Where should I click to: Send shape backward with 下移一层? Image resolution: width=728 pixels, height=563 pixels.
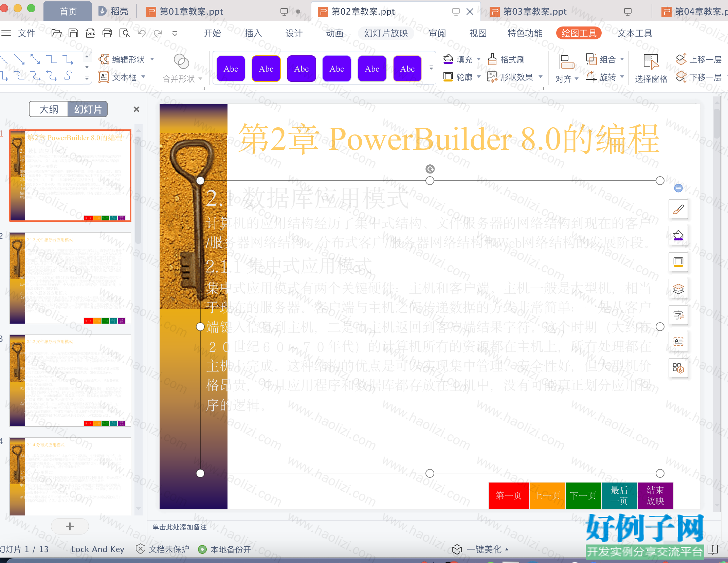pos(699,77)
